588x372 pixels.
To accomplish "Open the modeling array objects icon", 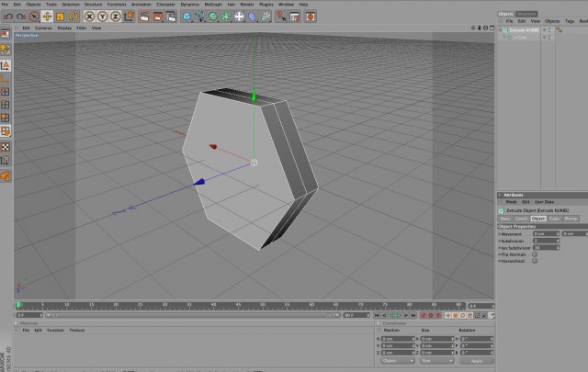I will tap(226, 17).
